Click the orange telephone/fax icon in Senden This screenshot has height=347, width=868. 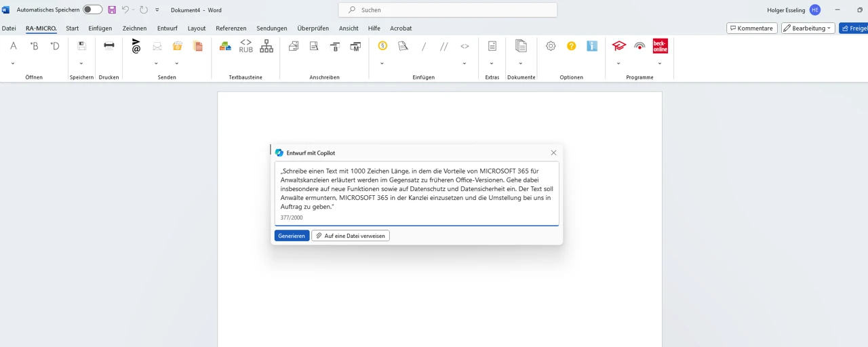pos(177,46)
